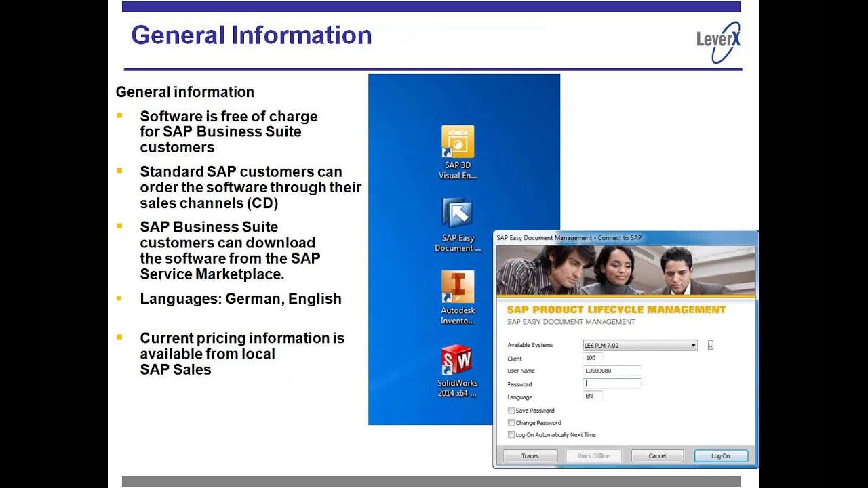Click the User Name field

(x=612, y=371)
